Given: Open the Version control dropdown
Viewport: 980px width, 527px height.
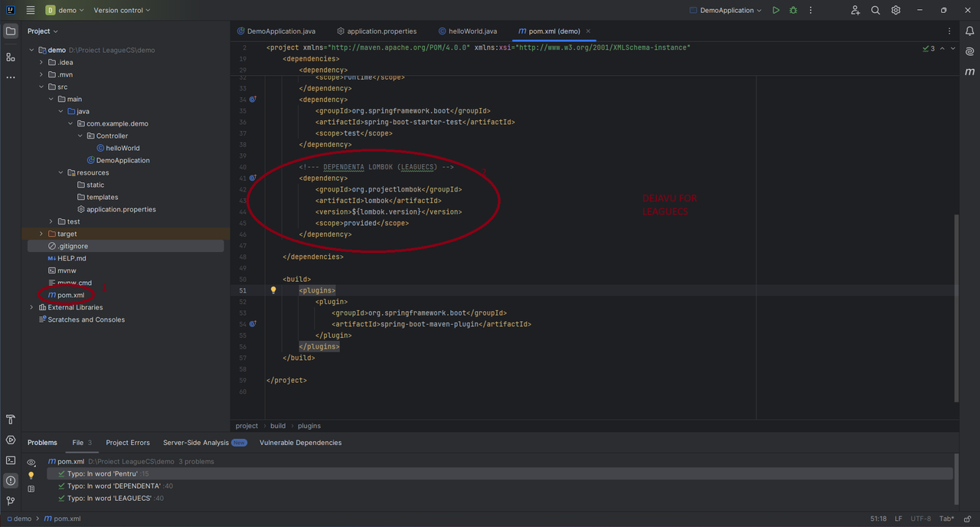Looking at the screenshot, I should point(122,10).
